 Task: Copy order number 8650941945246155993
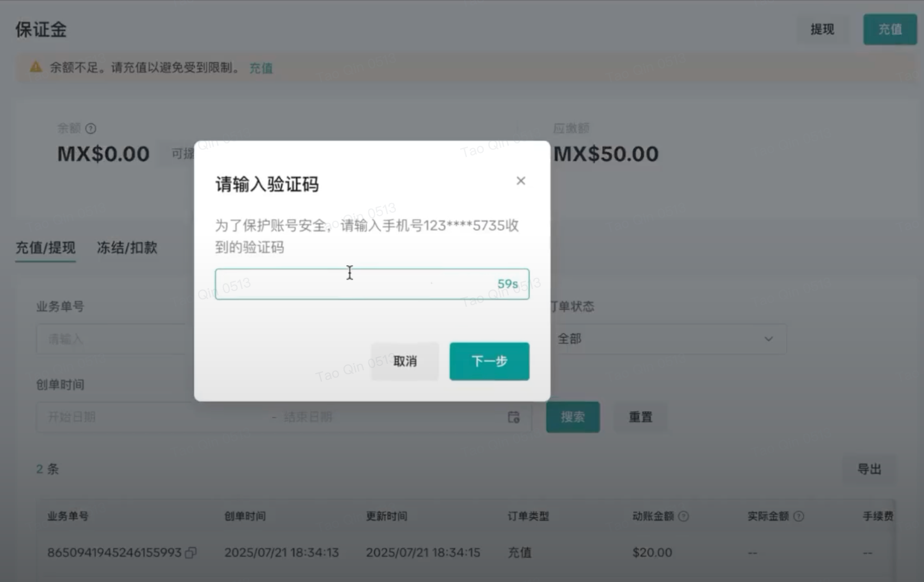coord(191,552)
